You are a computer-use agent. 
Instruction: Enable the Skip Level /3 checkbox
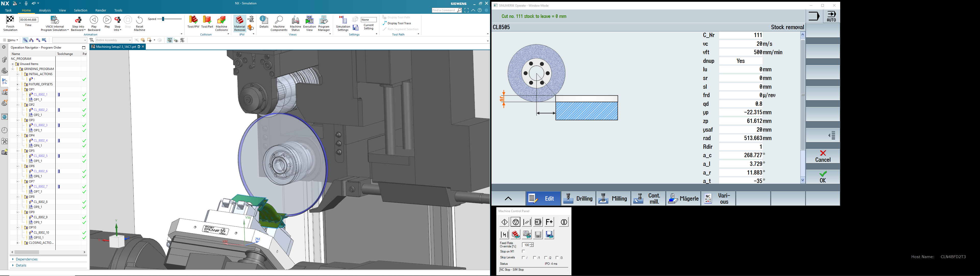558,258
